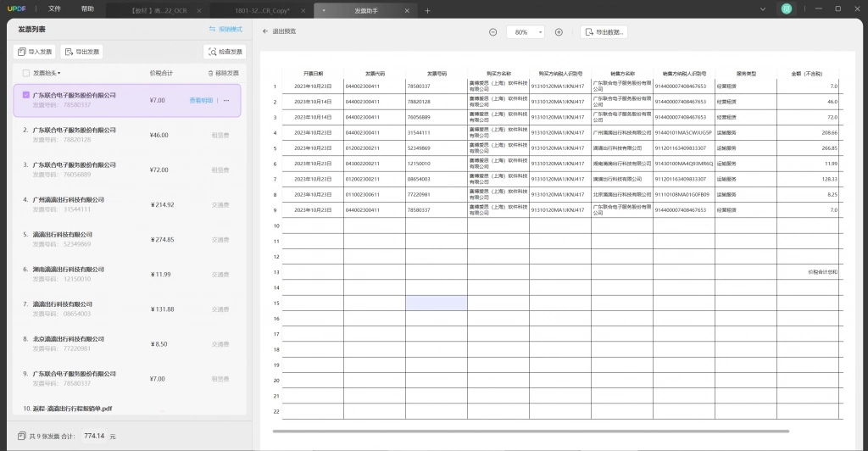Zoom out with the minus icon
The height and width of the screenshot is (451, 868).
pyautogui.click(x=492, y=32)
